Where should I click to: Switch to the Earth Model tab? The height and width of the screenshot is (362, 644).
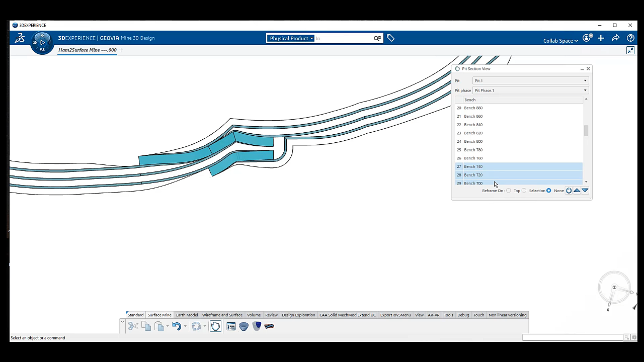click(x=187, y=315)
